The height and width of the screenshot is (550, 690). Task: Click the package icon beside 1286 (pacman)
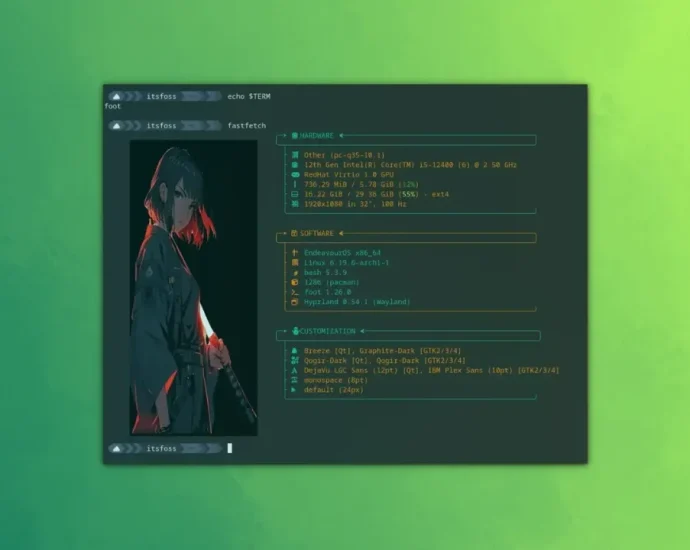pyautogui.click(x=295, y=282)
